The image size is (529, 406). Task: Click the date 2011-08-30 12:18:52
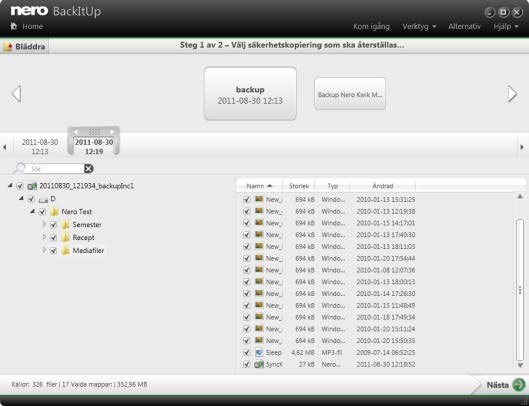386,364
